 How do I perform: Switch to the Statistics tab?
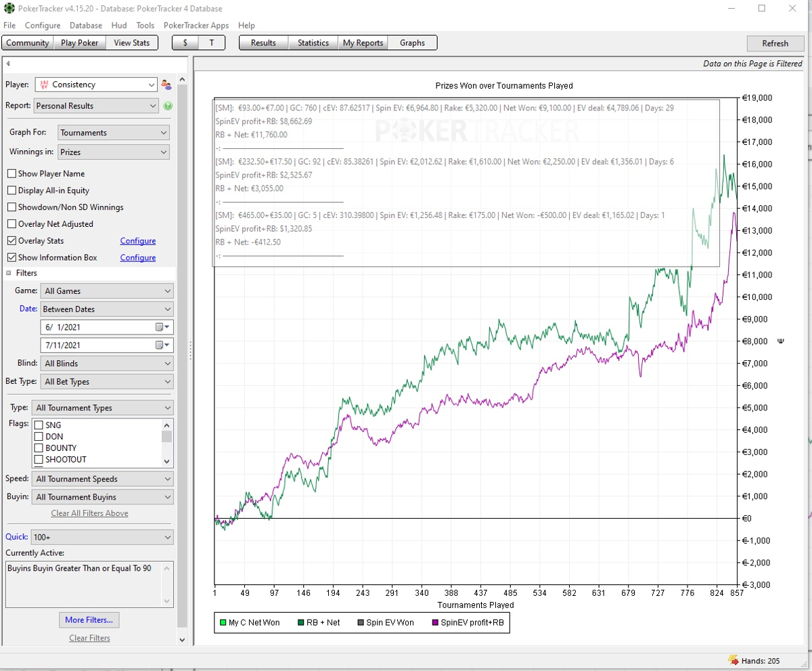(x=313, y=43)
